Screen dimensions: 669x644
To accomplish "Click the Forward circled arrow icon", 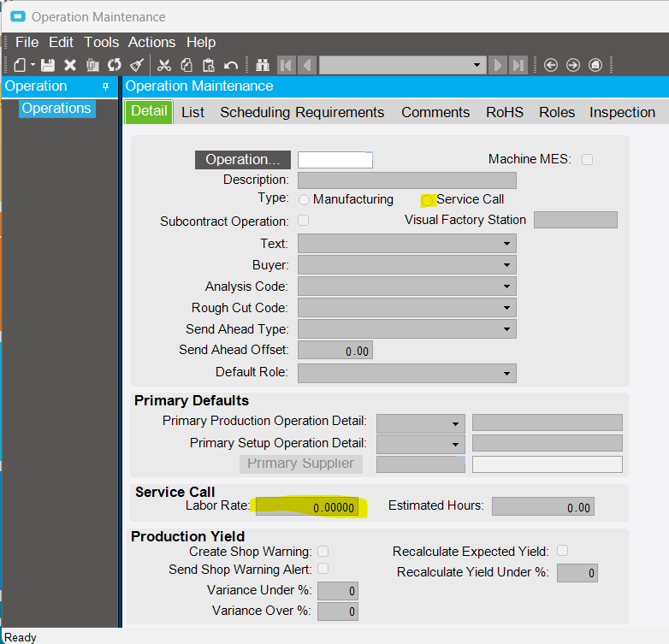I will click(x=573, y=65).
